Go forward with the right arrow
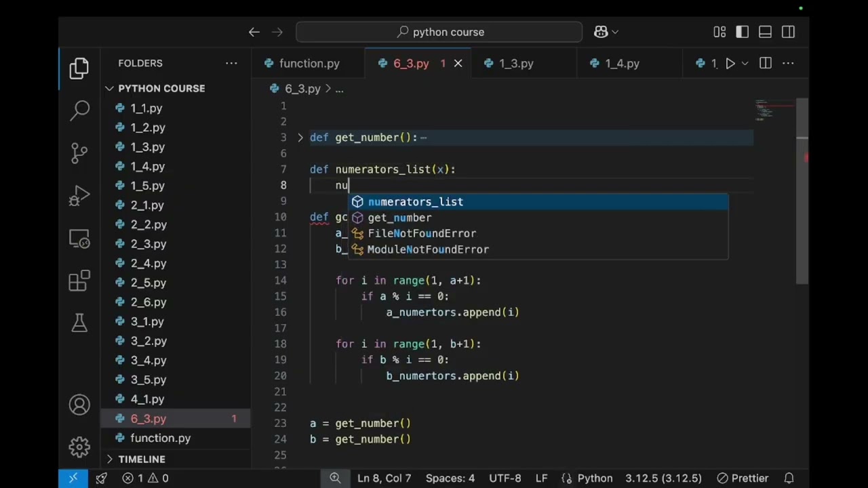This screenshot has width=868, height=488. (277, 32)
